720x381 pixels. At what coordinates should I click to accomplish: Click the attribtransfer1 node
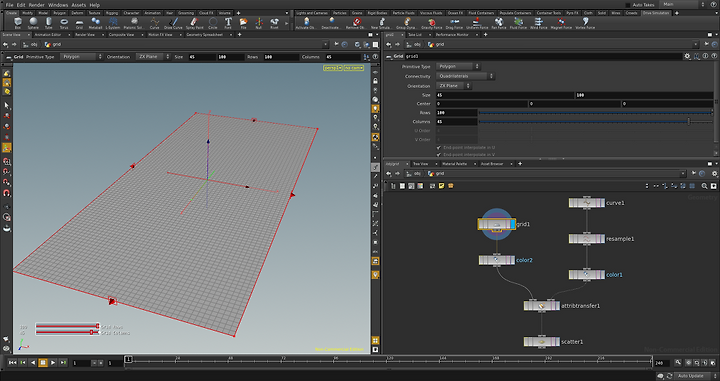541,306
